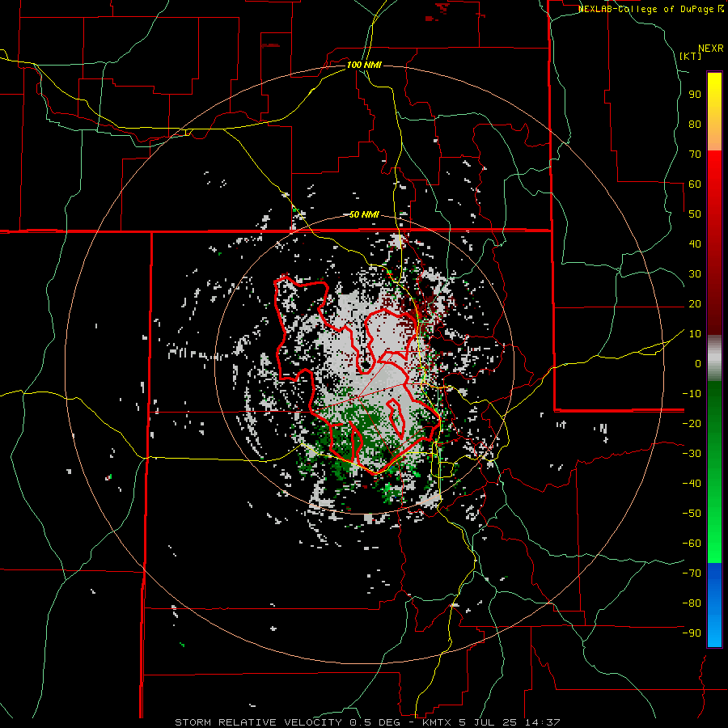Click the "10" positive scale label
This screenshot has width=728, height=728.
coord(695,334)
